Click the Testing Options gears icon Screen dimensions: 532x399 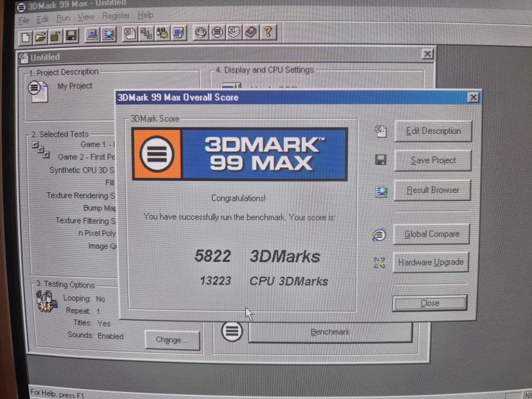click(46, 301)
